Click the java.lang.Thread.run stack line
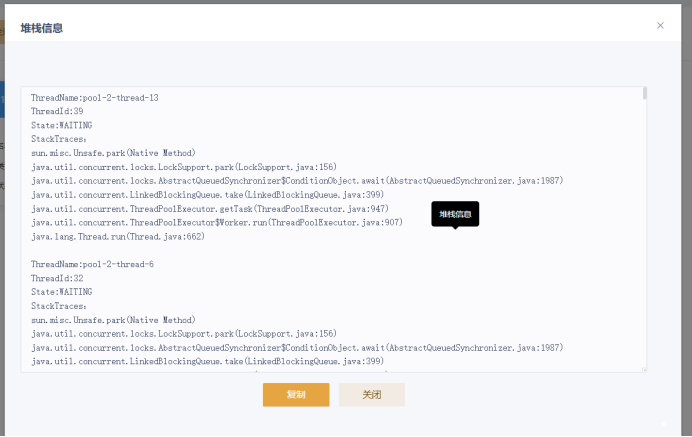Image resolution: width=692 pixels, height=437 pixels. (117, 237)
